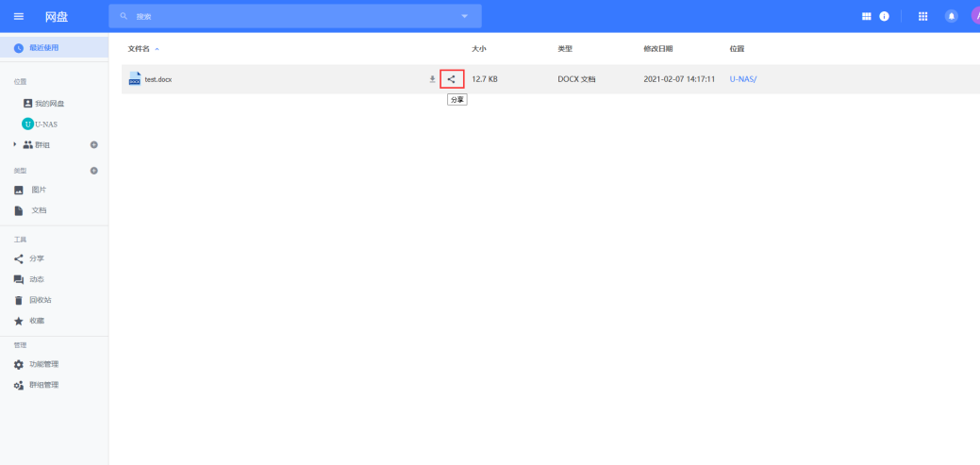Sort by 类型 column header
980x465 pixels.
(565, 49)
